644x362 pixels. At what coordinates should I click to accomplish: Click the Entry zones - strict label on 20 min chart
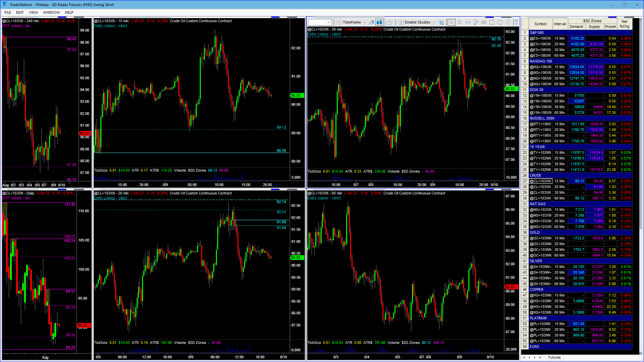click(110, 198)
